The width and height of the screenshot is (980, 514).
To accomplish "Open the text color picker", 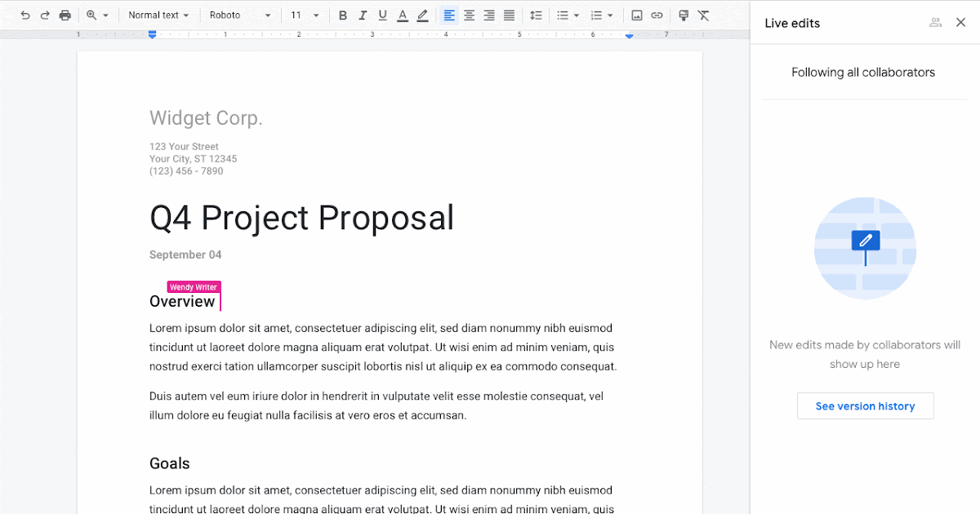I will [403, 16].
